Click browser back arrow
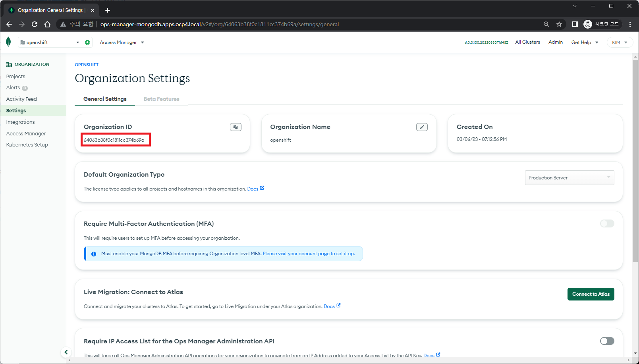 (x=9, y=24)
